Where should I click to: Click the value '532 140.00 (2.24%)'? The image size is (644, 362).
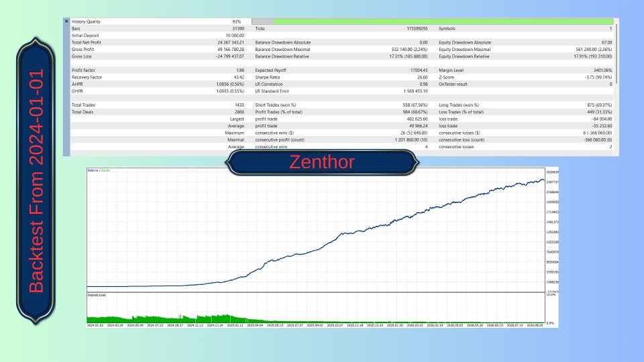409,50
